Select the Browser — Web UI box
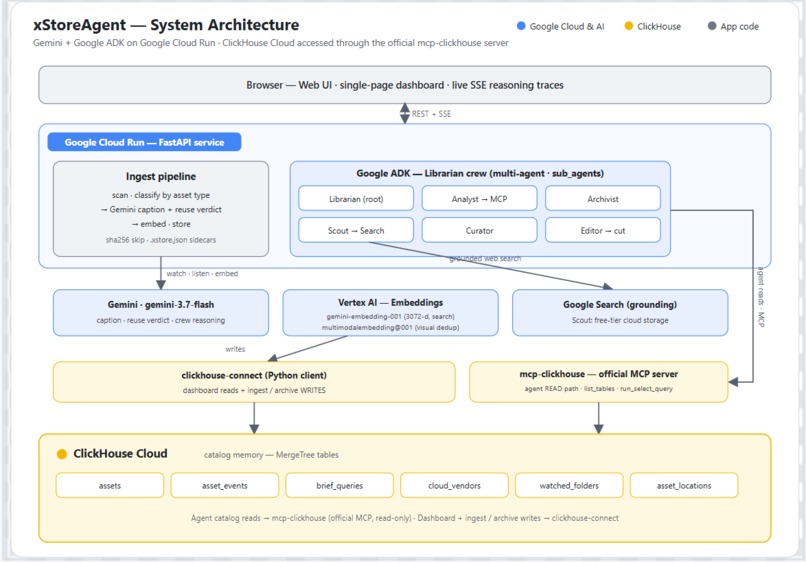The width and height of the screenshot is (806, 562). [x=405, y=85]
